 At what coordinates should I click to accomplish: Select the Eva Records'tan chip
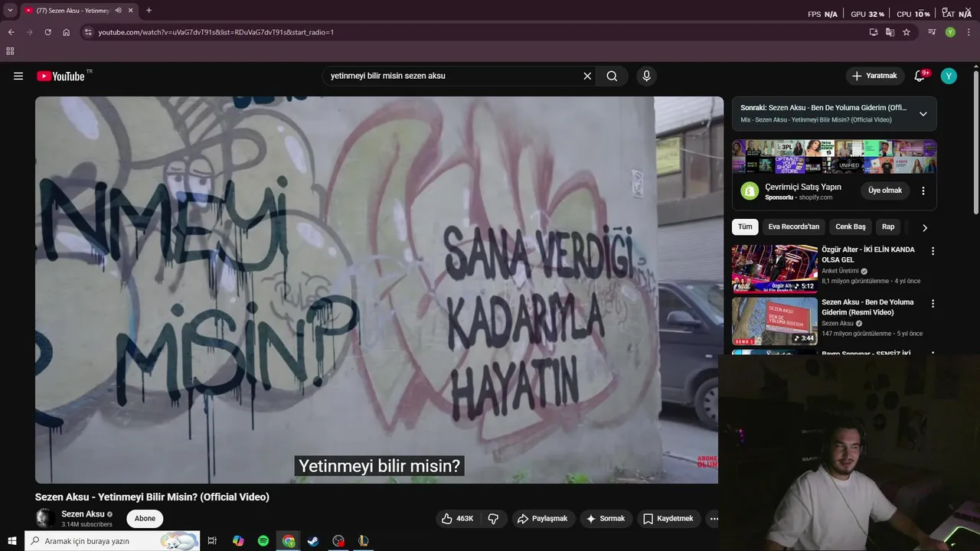pos(793,227)
